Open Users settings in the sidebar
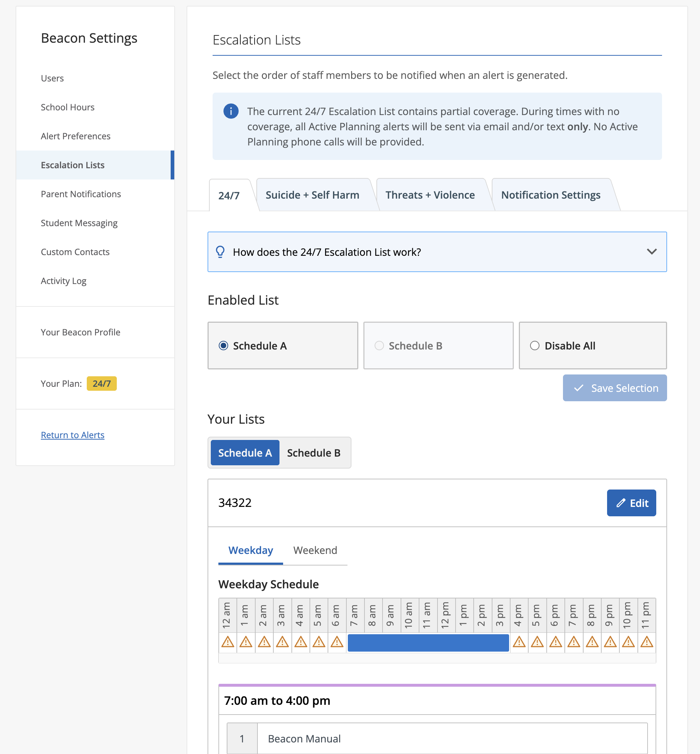 tap(52, 78)
